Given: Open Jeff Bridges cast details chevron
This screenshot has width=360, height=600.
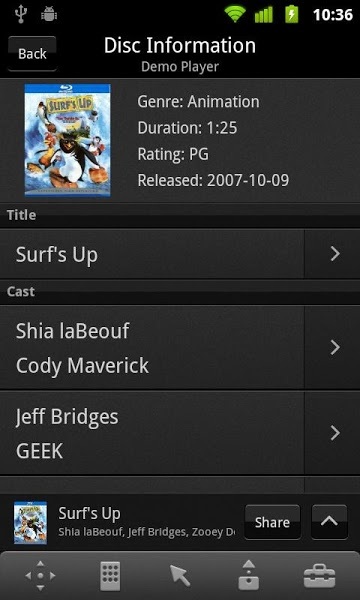Looking at the screenshot, I should 335,433.
